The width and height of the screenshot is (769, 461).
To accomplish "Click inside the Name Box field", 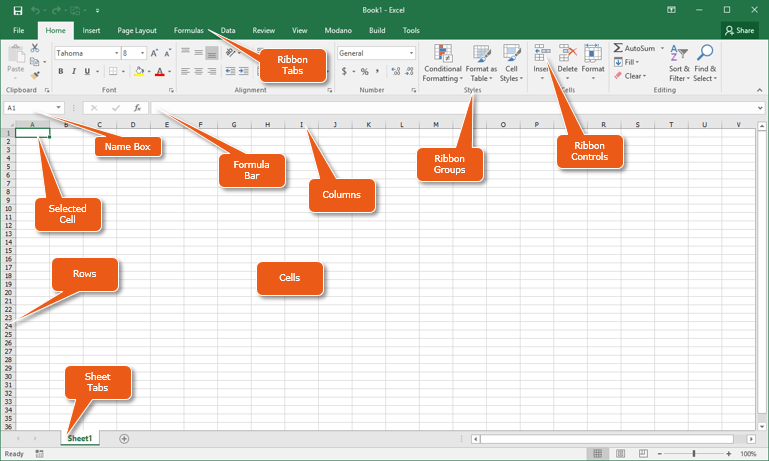I will pos(28,107).
